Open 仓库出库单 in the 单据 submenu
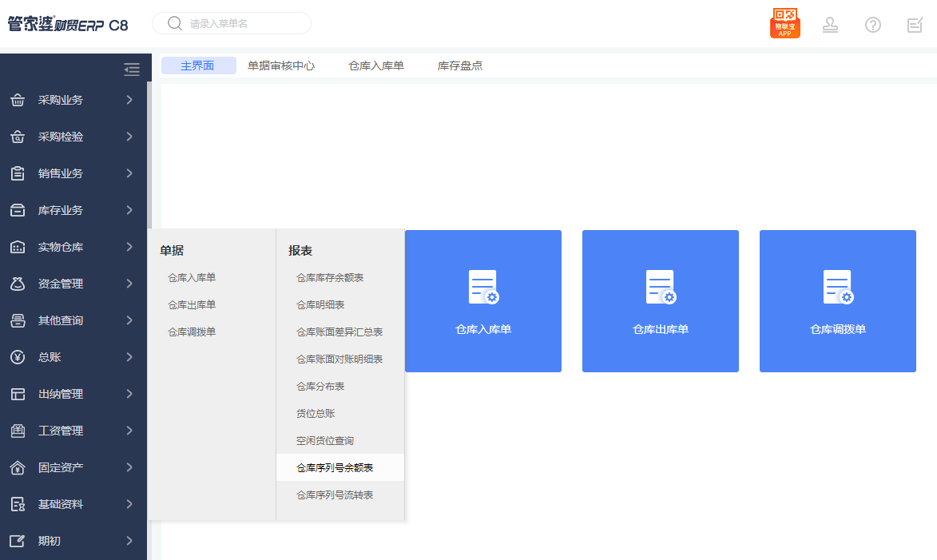 tap(192, 305)
